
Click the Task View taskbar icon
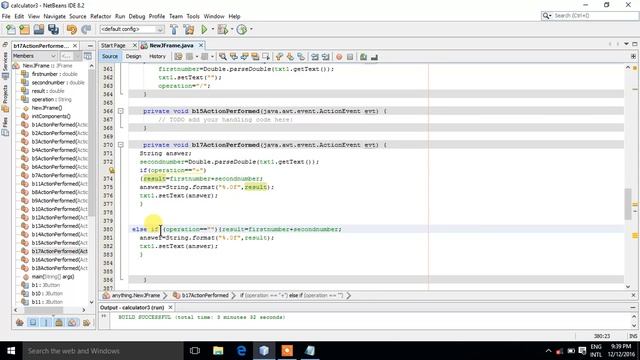pyautogui.click(x=195, y=351)
